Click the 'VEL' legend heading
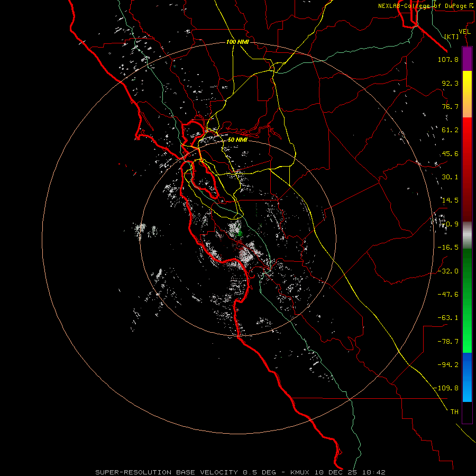 tap(465, 32)
